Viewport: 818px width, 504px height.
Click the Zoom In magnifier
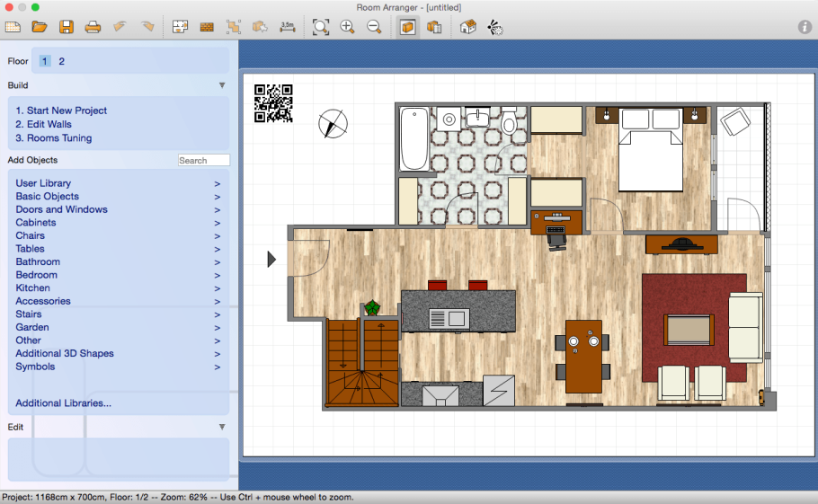tap(347, 27)
